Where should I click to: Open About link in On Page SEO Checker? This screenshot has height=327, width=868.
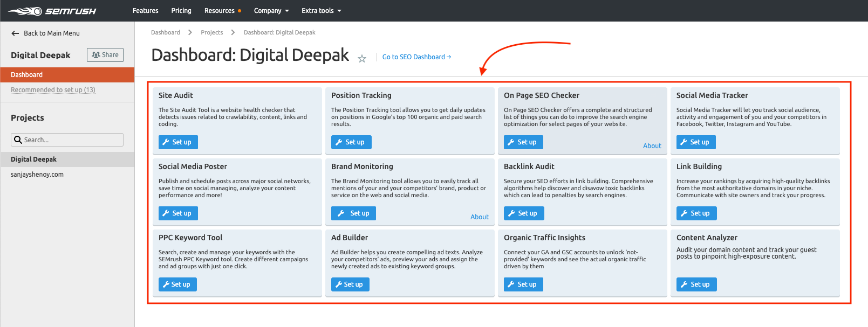point(652,146)
